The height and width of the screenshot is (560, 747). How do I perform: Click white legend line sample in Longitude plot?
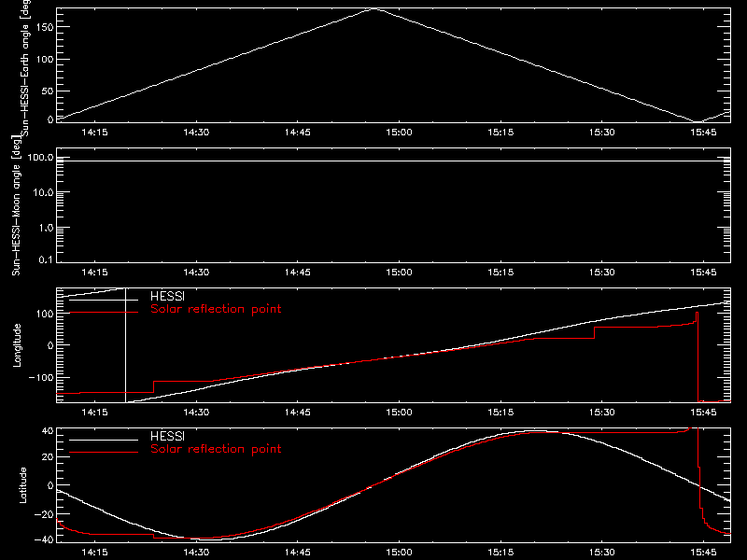(104, 300)
